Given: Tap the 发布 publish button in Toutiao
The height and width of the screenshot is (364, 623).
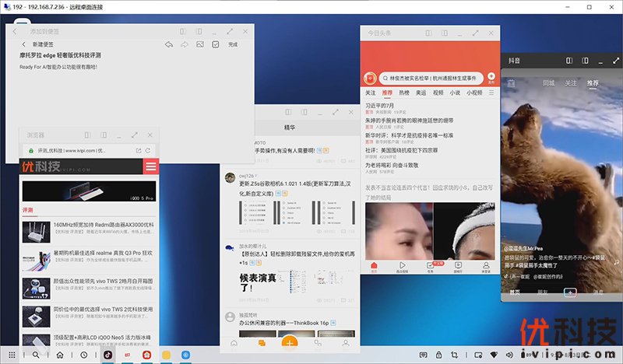Looking at the screenshot, I should tap(491, 78).
